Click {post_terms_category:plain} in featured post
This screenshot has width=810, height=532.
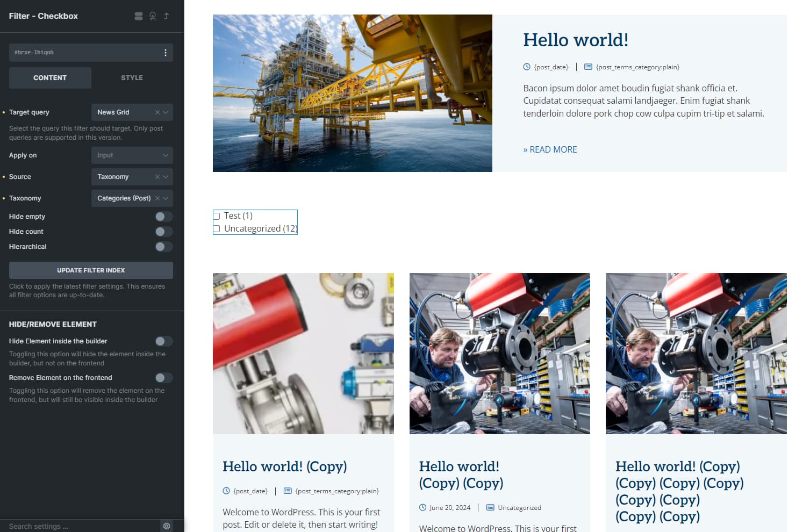tap(637, 67)
